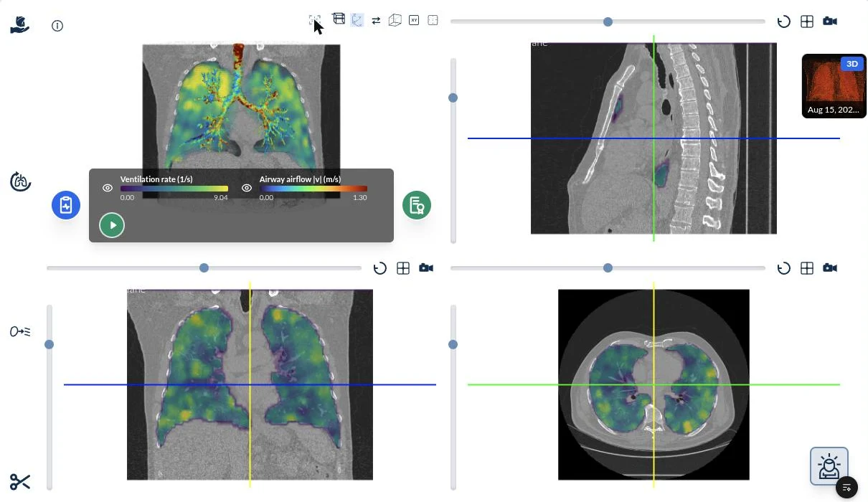Click the fullscreen expand icon in 3D toolbar
868x502 pixels.
click(314, 21)
